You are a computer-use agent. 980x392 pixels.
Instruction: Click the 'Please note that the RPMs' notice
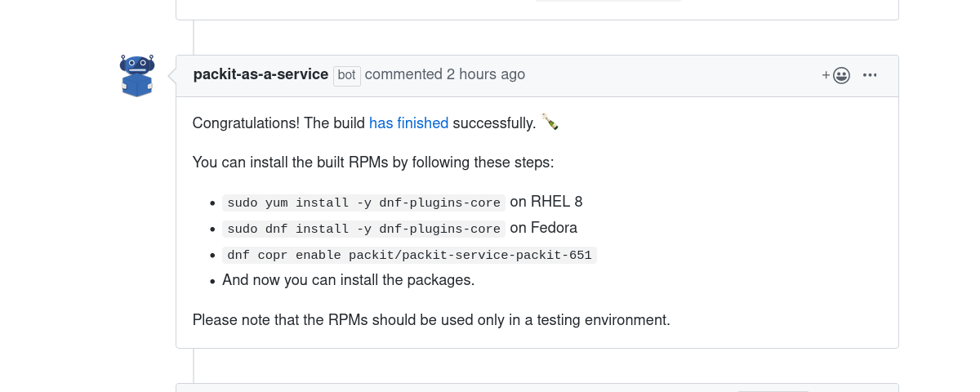point(431,320)
